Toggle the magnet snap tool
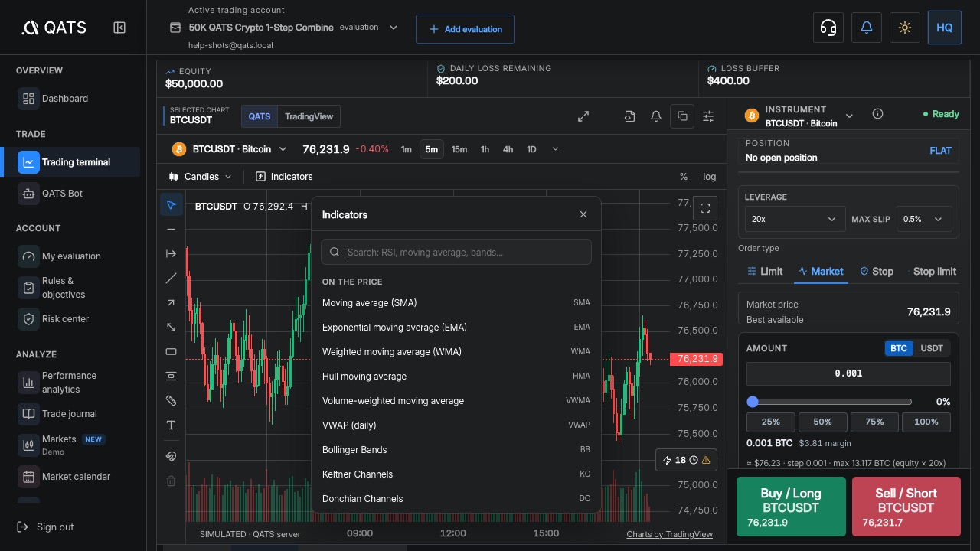980x551 pixels. (x=171, y=456)
